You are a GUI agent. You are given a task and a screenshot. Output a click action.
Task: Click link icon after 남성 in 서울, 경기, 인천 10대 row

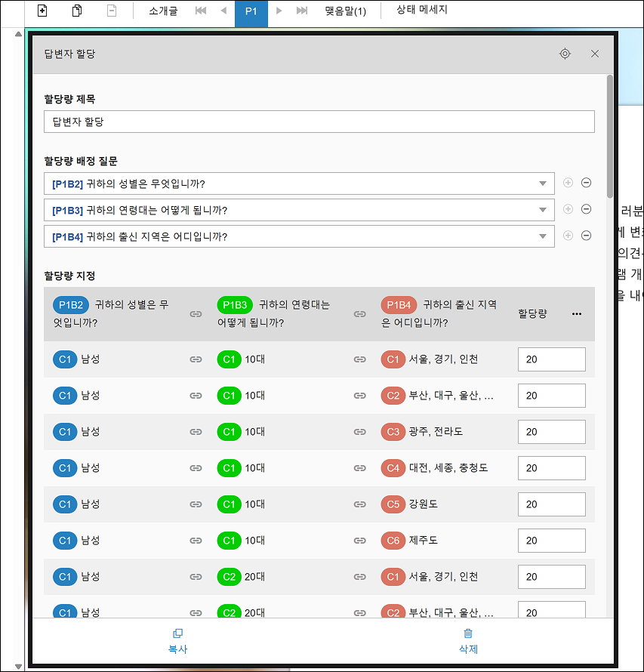[196, 359]
